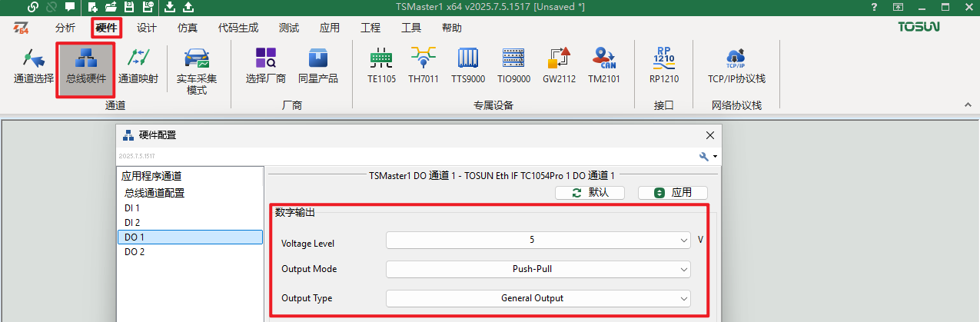Click the disconnect broken-link icon

click(51, 7)
